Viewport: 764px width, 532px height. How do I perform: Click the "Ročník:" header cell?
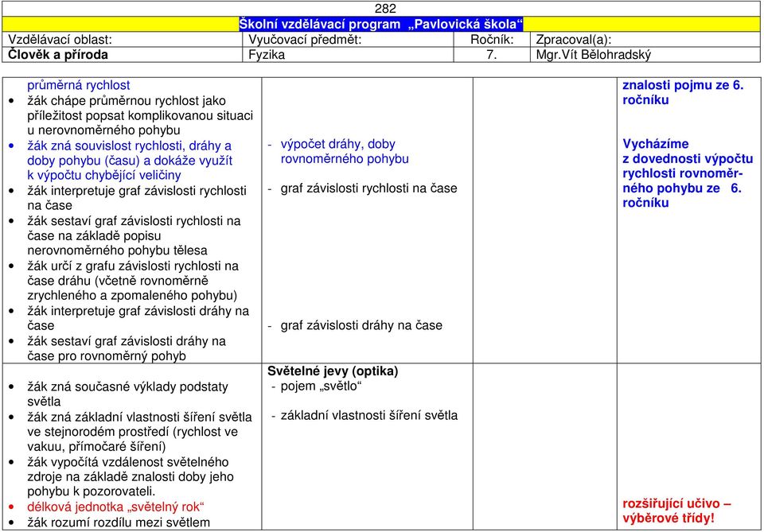[492, 40]
